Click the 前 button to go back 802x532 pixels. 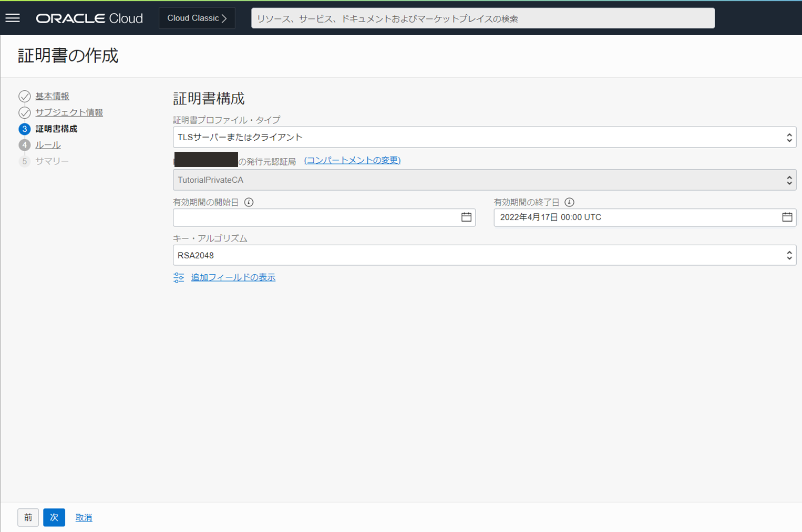28,517
